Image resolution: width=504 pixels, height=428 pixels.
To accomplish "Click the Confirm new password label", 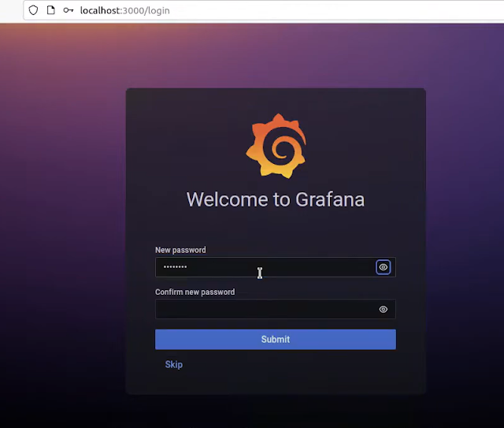I will 195,292.
